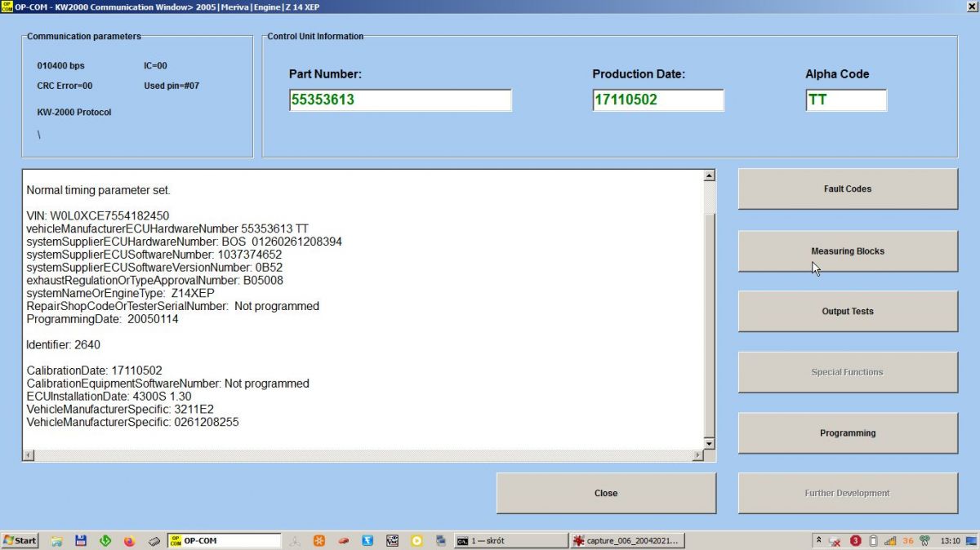Open the Fault Codes screen
Screen dimensions: 980x550
point(848,189)
